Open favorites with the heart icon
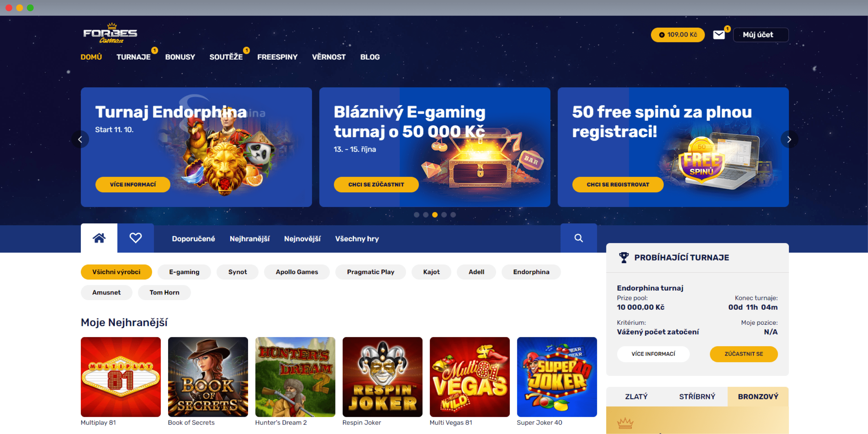 135,238
